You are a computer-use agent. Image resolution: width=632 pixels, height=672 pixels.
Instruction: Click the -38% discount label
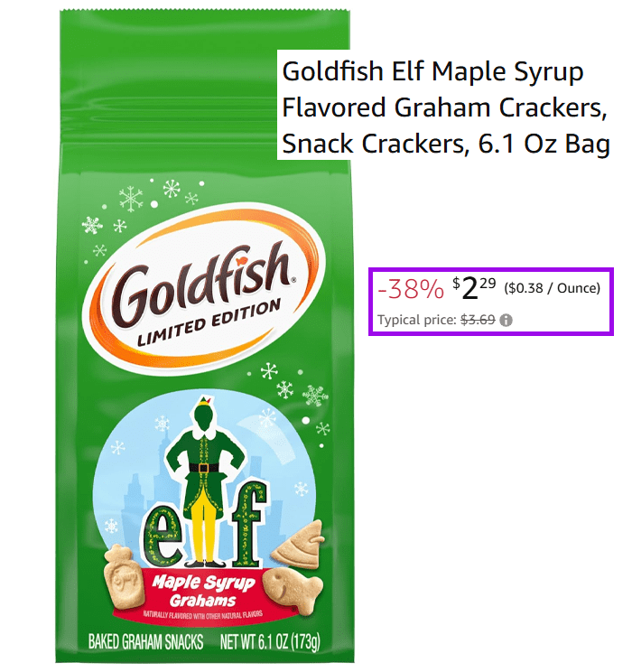point(411,289)
